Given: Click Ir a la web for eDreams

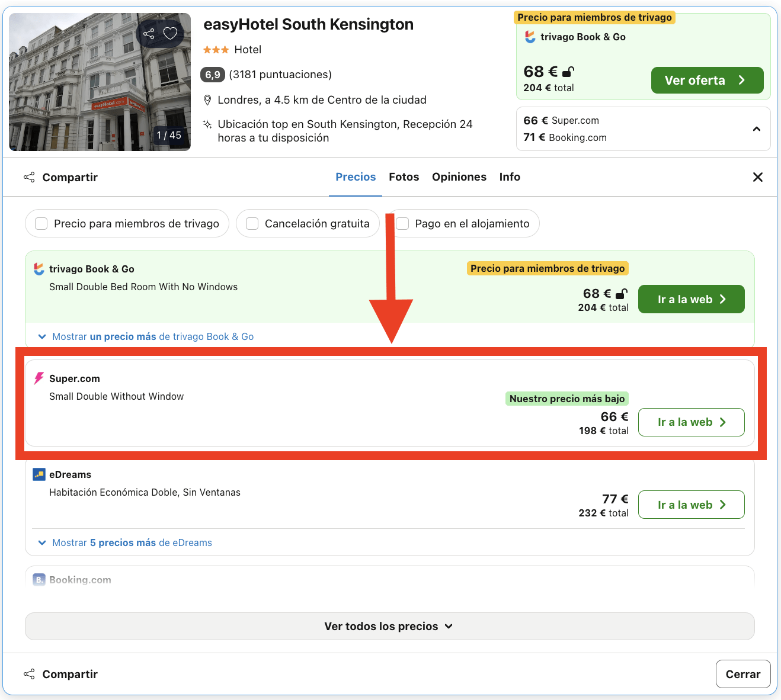Looking at the screenshot, I should pyautogui.click(x=691, y=505).
